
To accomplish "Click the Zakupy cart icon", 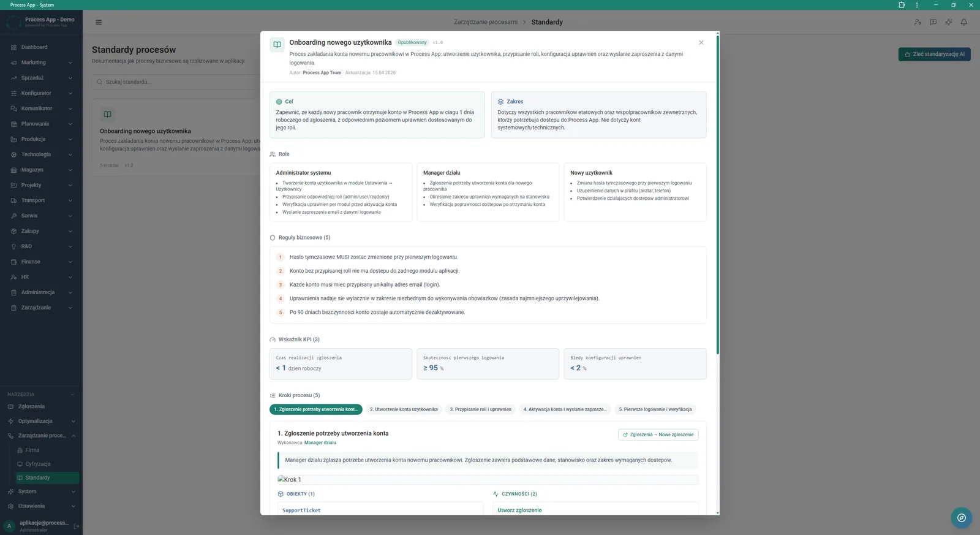I will pos(13,231).
